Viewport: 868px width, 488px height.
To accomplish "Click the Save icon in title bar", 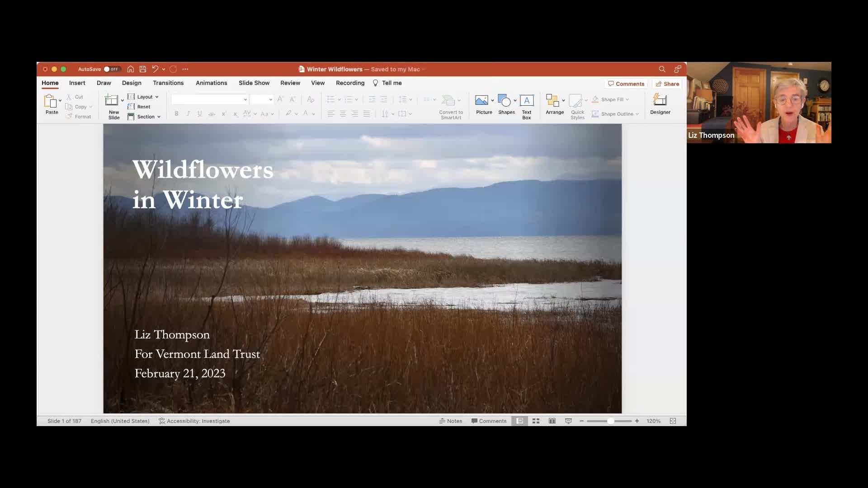I will click(143, 69).
